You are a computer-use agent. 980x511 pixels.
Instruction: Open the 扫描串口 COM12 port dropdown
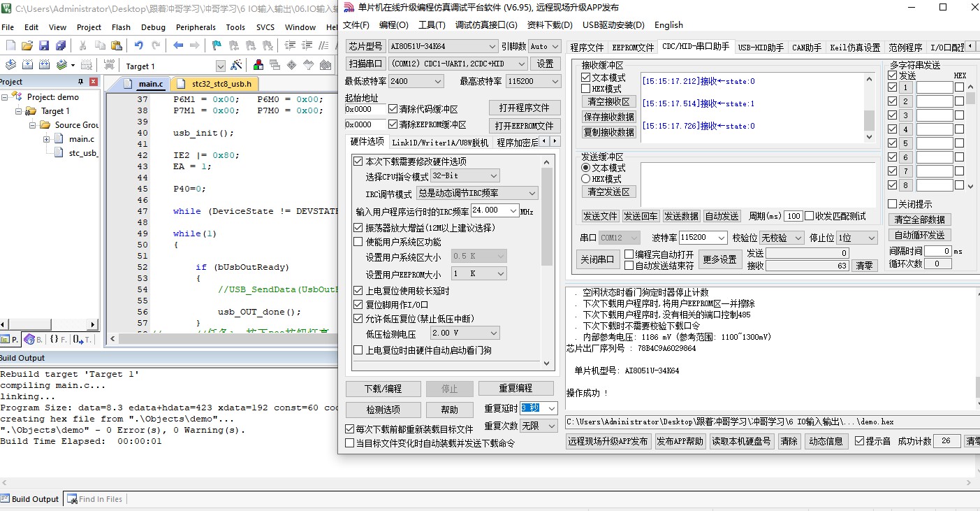(459, 64)
